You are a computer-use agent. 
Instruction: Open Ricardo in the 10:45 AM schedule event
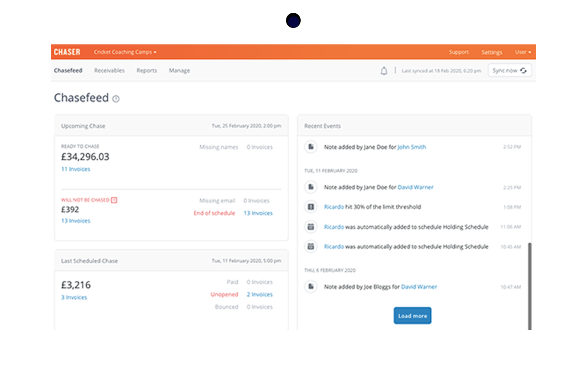[x=334, y=246]
